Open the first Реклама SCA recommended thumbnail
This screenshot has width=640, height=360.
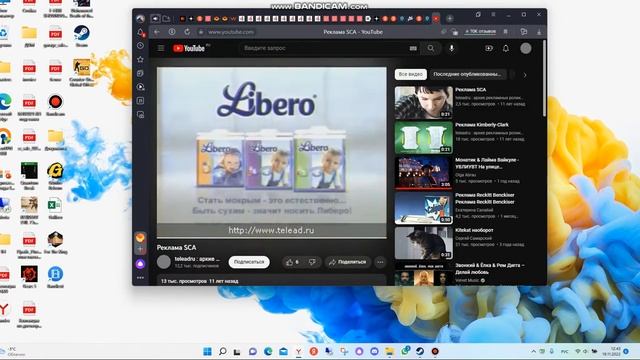[424, 102]
